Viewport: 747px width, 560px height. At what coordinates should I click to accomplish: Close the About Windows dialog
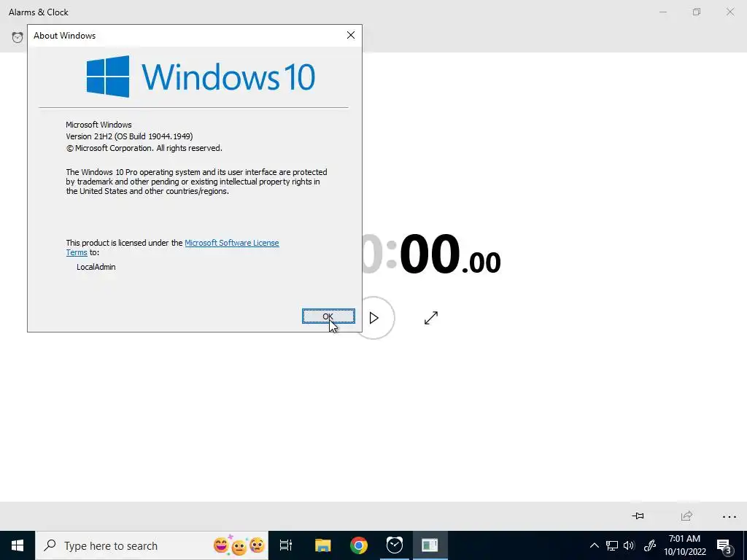tap(351, 35)
